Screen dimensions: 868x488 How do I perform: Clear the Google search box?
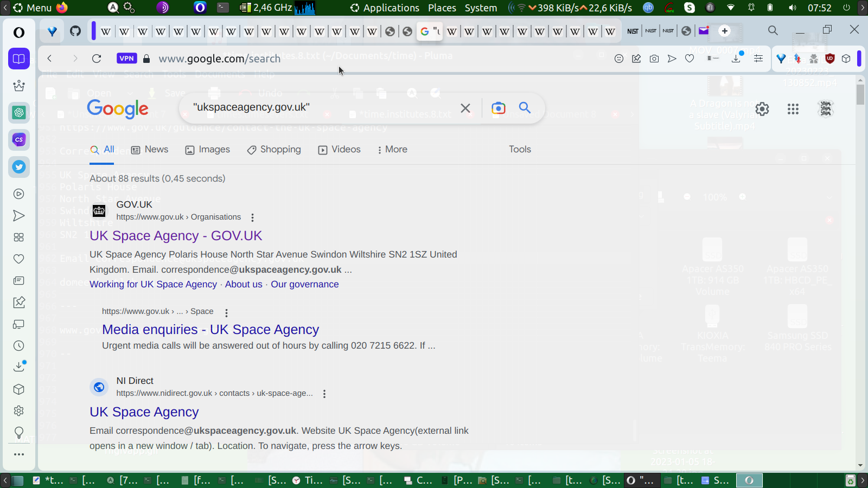pos(465,108)
